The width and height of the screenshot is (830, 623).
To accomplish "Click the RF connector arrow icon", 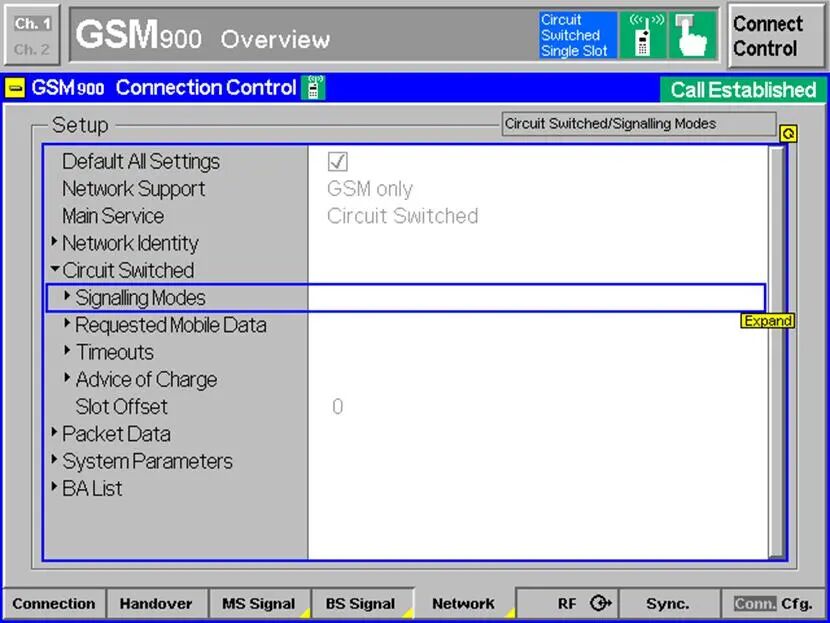I will [x=600, y=603].
